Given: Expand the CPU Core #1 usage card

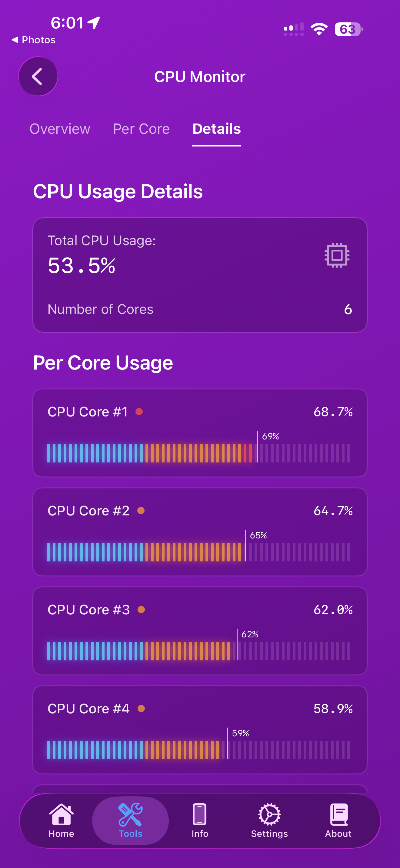Looking at the screenshot, I should click(200, 433).
